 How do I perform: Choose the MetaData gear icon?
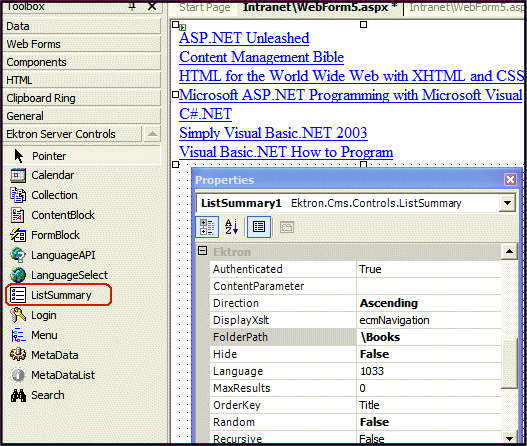[x=18, y=355]
